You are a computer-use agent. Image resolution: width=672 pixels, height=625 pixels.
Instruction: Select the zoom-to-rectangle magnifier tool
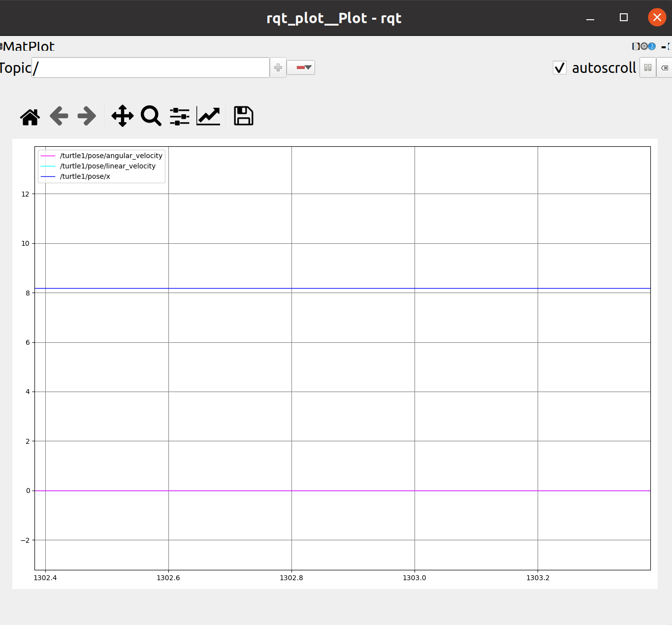(151, 116)
